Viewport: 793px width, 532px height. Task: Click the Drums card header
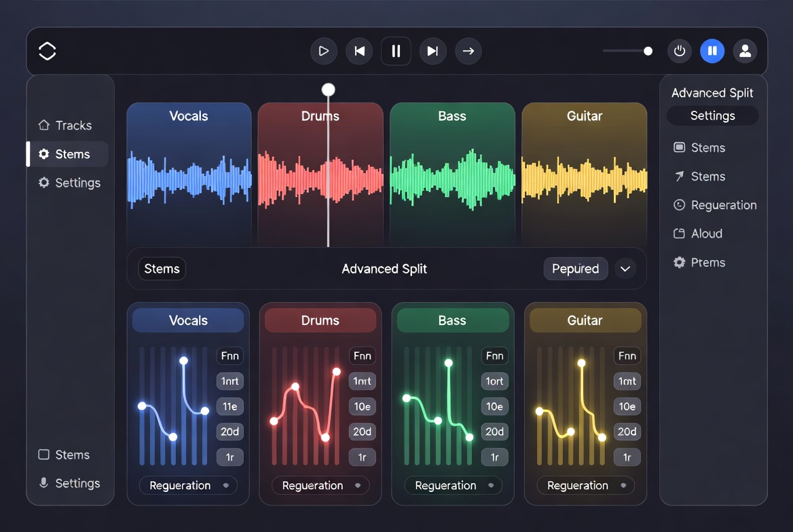click(320, 320)
